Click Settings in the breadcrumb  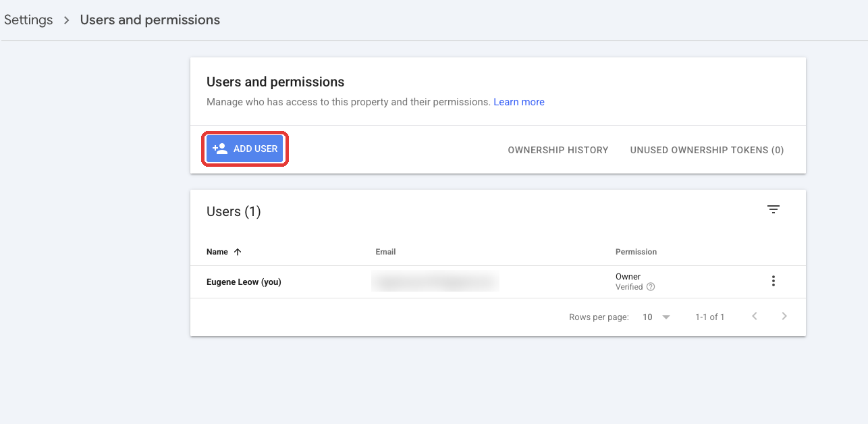pos(28,20)
